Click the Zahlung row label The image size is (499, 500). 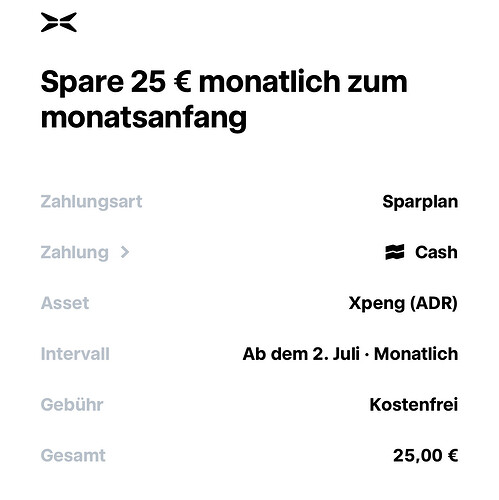75,252
